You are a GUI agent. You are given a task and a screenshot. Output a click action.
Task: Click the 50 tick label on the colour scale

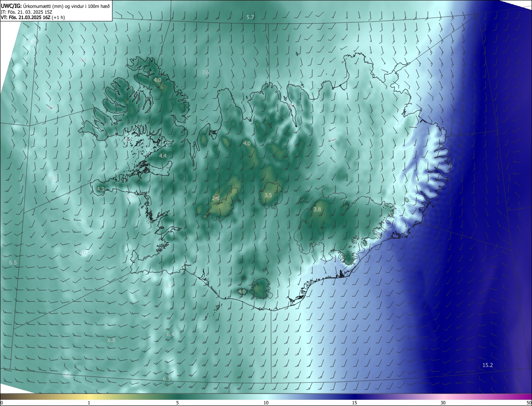(x=529, y=403)
